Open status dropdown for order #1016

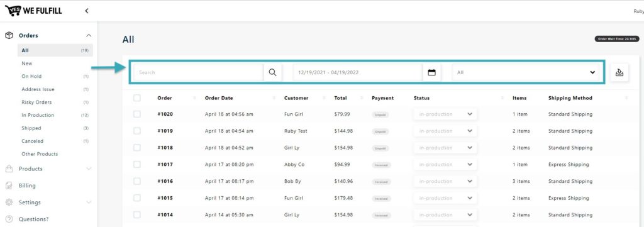pyautogui.click(x=445, y=182)
